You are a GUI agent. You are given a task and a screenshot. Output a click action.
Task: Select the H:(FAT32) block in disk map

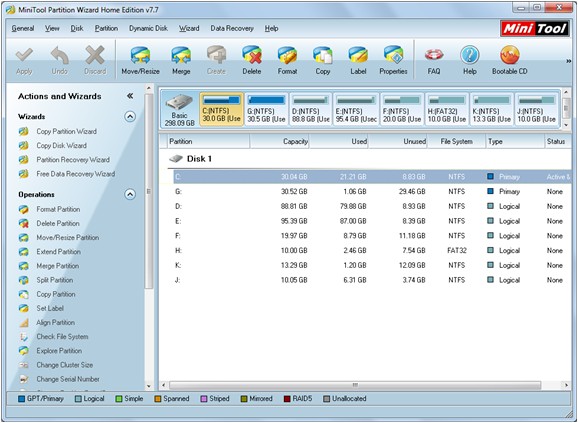pos(446,109)
